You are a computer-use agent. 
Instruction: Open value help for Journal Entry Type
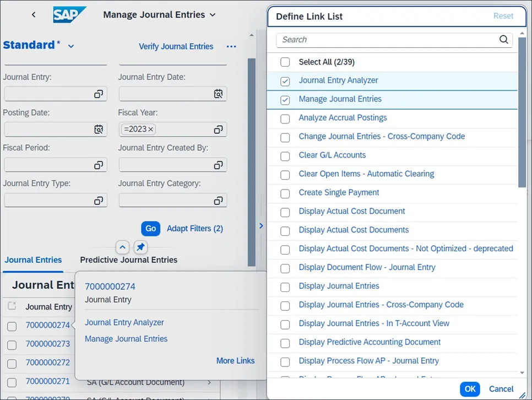pos(99,201)
